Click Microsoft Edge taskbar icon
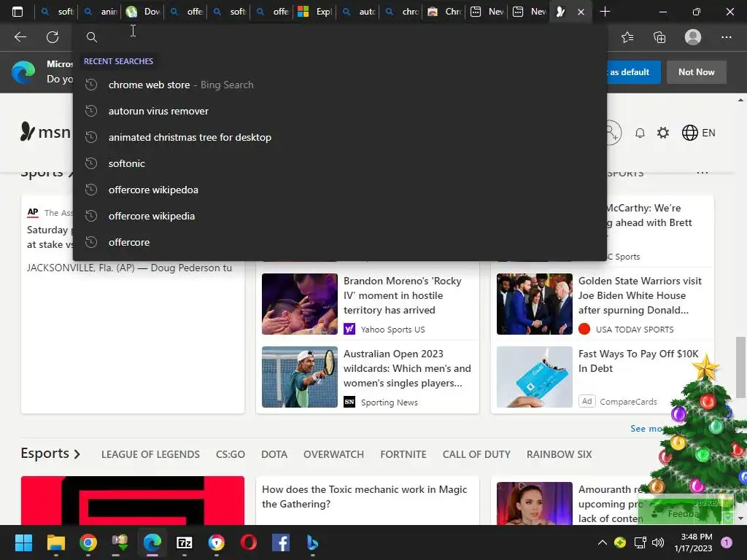This screenshot has height=560, width=747. click(x=152, y=542)
